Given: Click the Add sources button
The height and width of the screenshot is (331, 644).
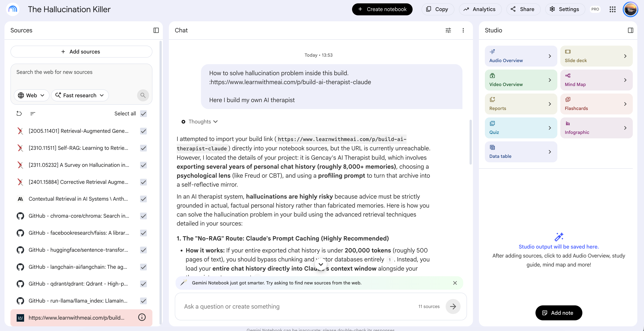Looking at the screenshot, I should coord(81,52).
